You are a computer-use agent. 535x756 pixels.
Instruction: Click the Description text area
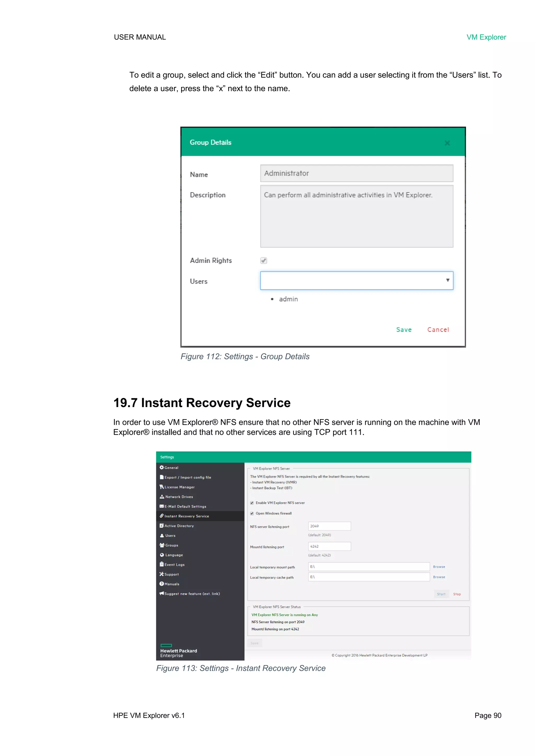point(357,216)
